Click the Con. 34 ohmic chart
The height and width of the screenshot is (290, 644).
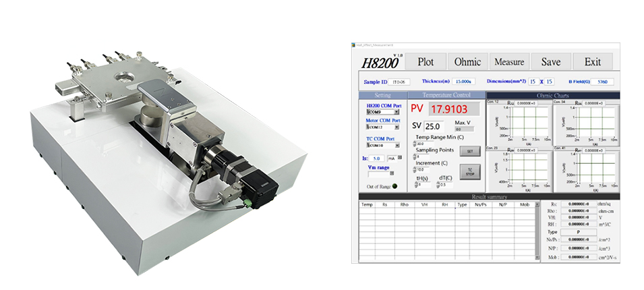586,123
